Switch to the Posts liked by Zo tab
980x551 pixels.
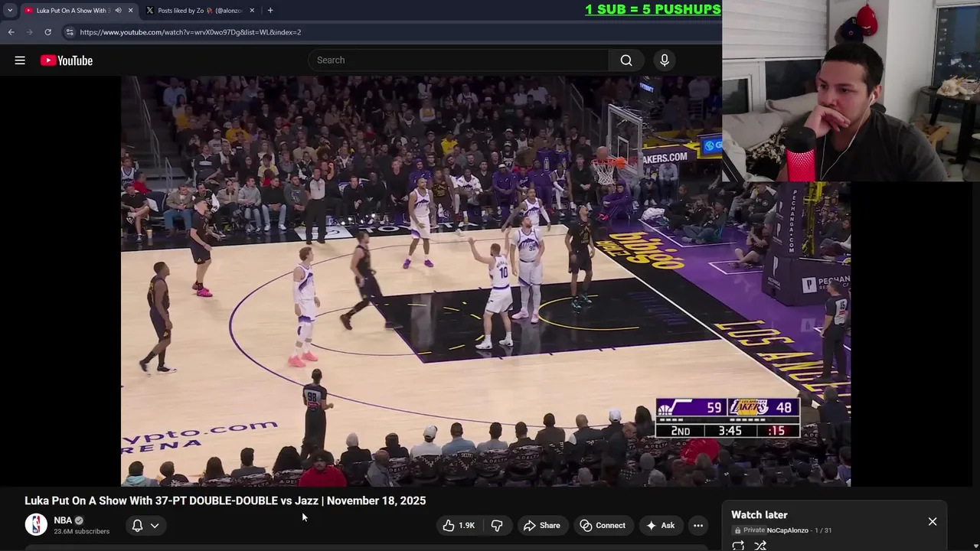tap(199, 11)
